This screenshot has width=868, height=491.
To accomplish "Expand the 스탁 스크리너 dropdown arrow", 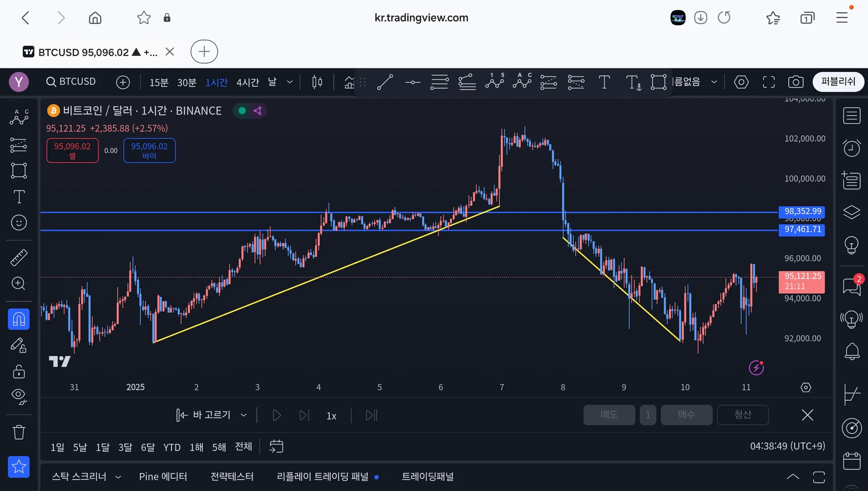I will click(118, 477).
